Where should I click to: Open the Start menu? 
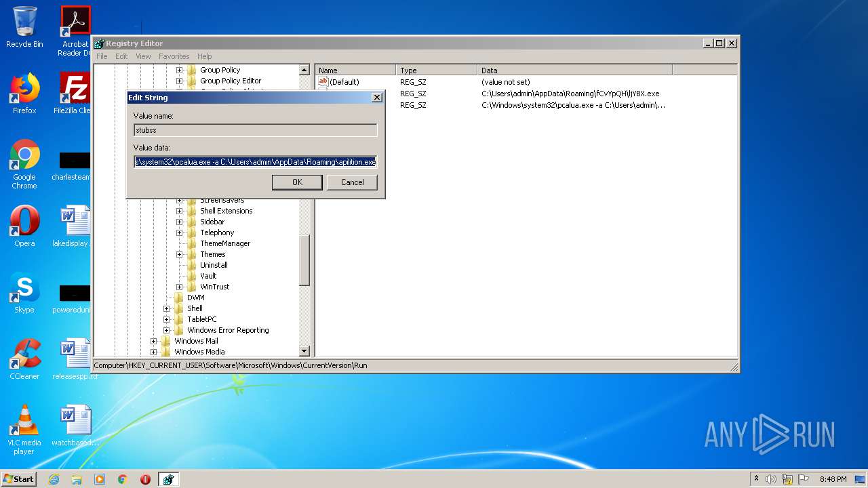point(19,479)
